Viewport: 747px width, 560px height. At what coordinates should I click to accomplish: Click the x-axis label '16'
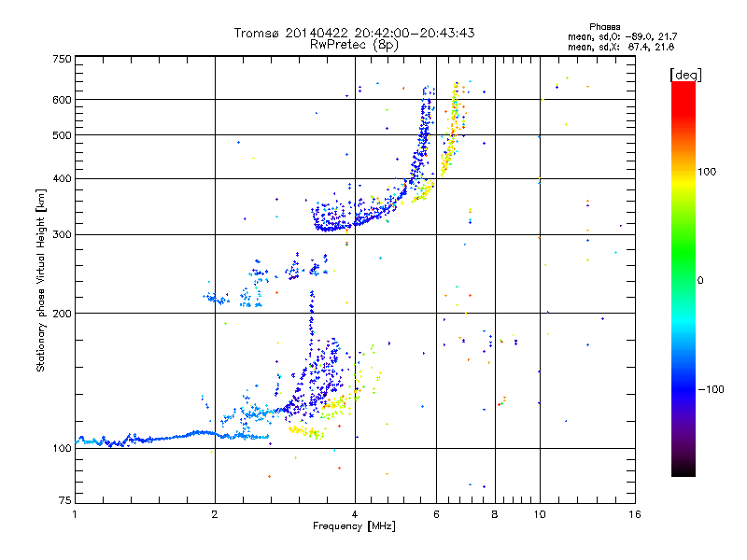pos(635,514)
